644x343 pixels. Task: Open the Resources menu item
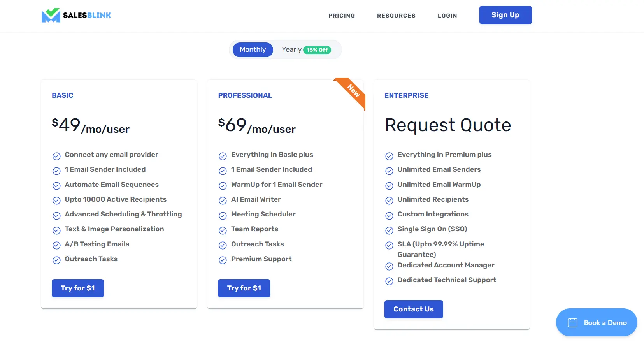396,16
